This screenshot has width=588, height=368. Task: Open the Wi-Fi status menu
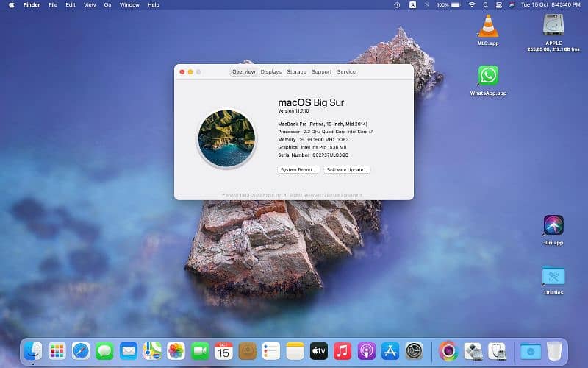[472, 4]
